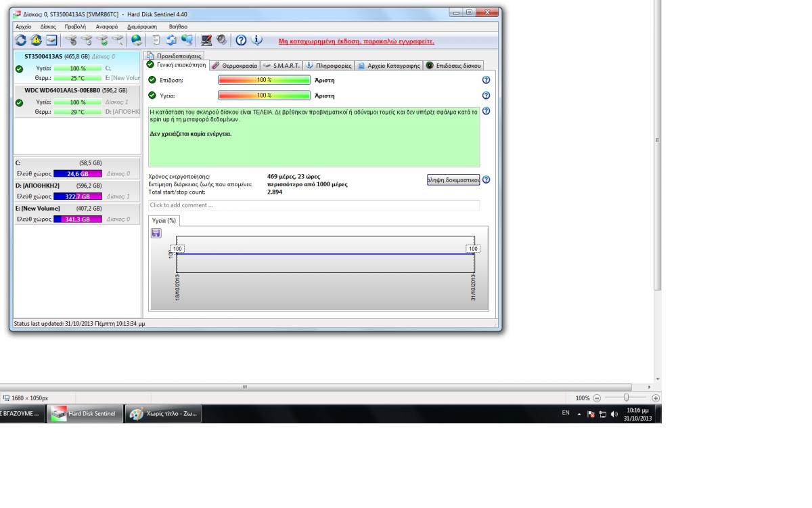Switch to the Προειδοποιήσεις tab
This screenshot has height=508, width=812.
coord(175,56)
